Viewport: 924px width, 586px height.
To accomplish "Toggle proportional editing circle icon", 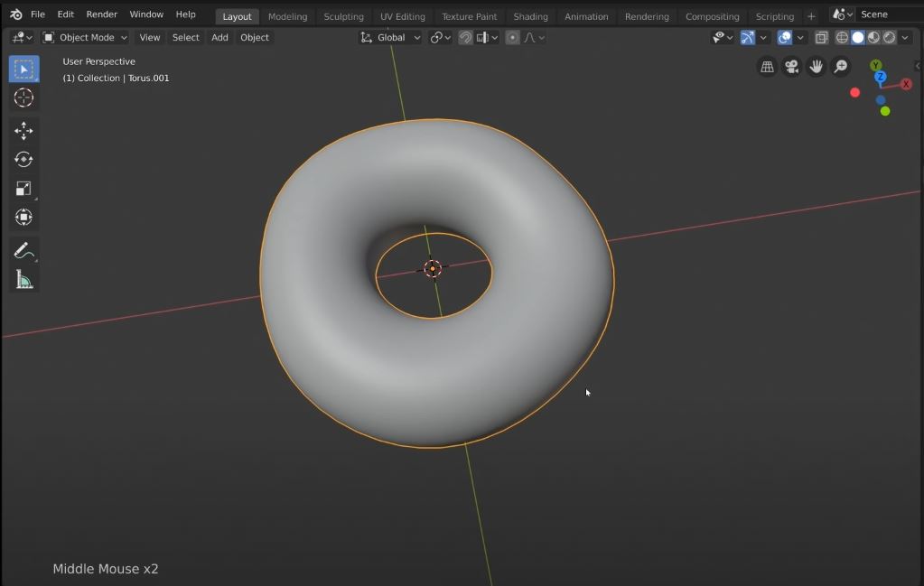I will (x=513, y=38).
